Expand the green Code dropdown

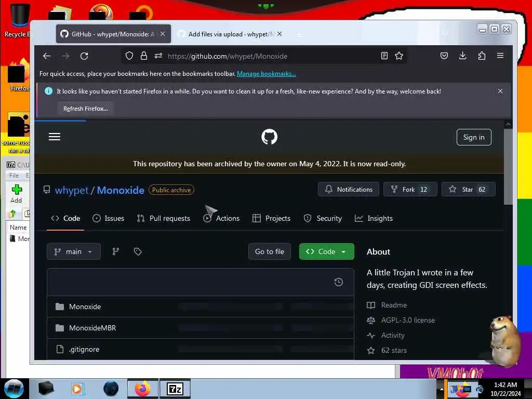[x=327, y=251]
